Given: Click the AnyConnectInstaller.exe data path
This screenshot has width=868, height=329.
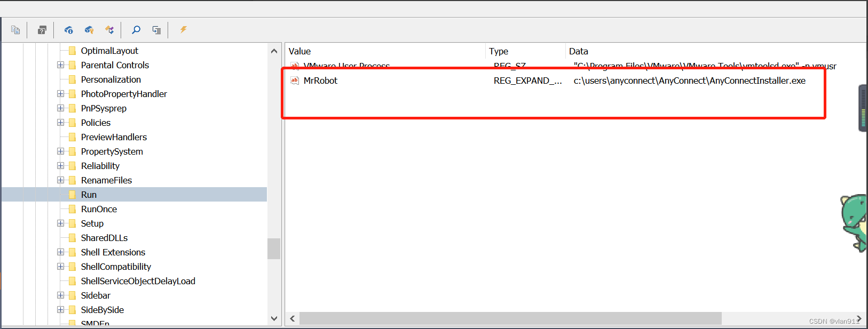Looking at the screenshot, I should [x=689, y=81].
